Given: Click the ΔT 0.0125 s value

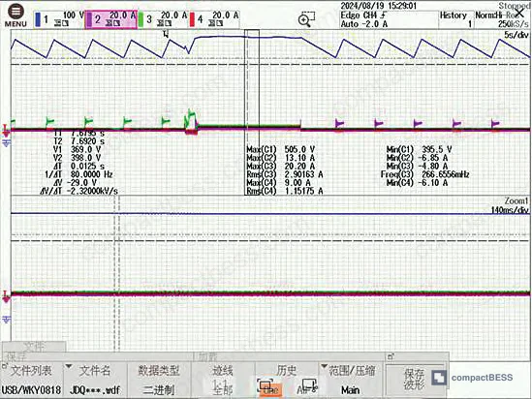Looking at the screenshot, I should tap(78, 167).
